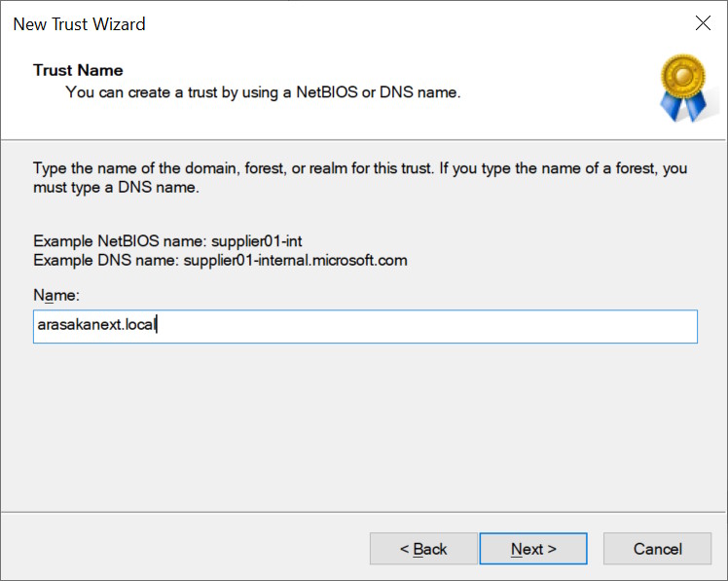The width and height of the screenshot is (728, 581).
Task: Click the Next button
Action: [533, 549]
